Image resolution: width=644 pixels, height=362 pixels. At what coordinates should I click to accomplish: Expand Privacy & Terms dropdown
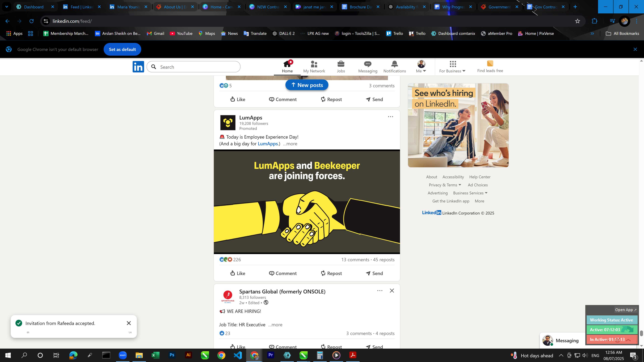tap(445, 185)
